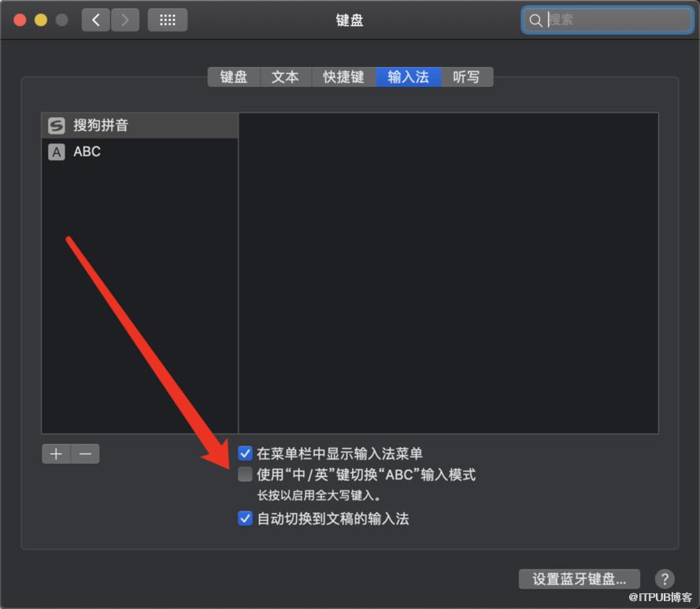Enable 使用"中/英"键切换"ABC"输入模式 checkbox
700x609 pixels.
(245, 474)
